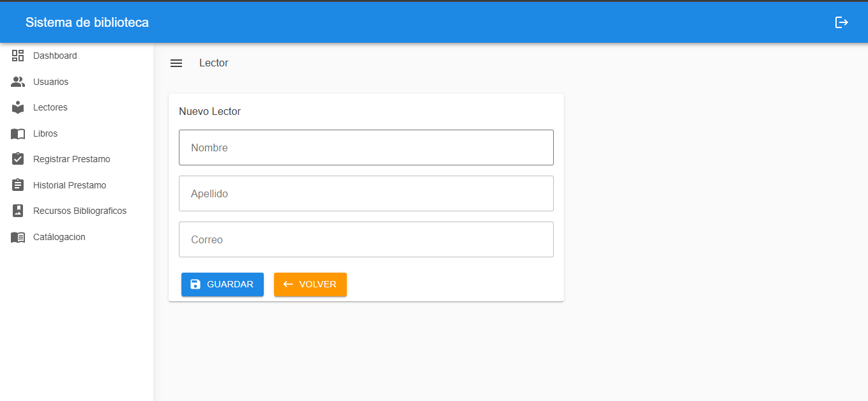Go to Usuarios section
This screenshot has height=401, width=868.
[50, 82]
